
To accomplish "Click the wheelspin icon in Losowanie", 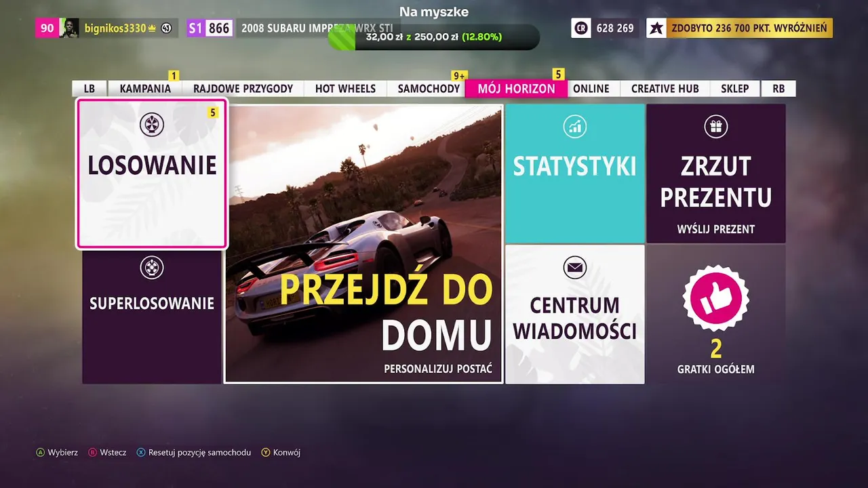I will tap(152, 125).
